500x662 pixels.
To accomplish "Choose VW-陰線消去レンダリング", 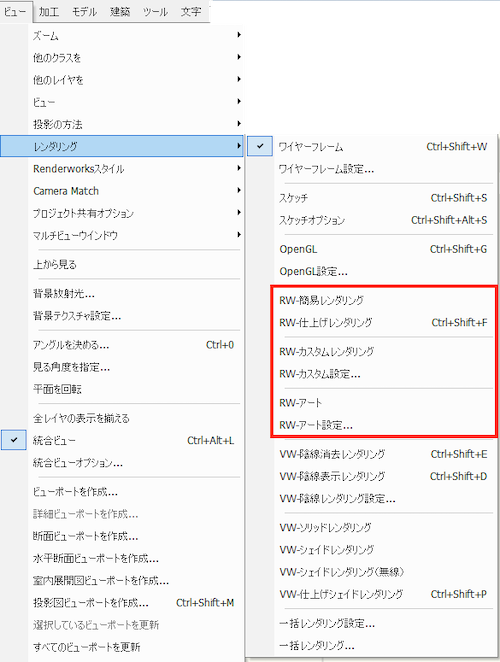I will click(385, 454).
